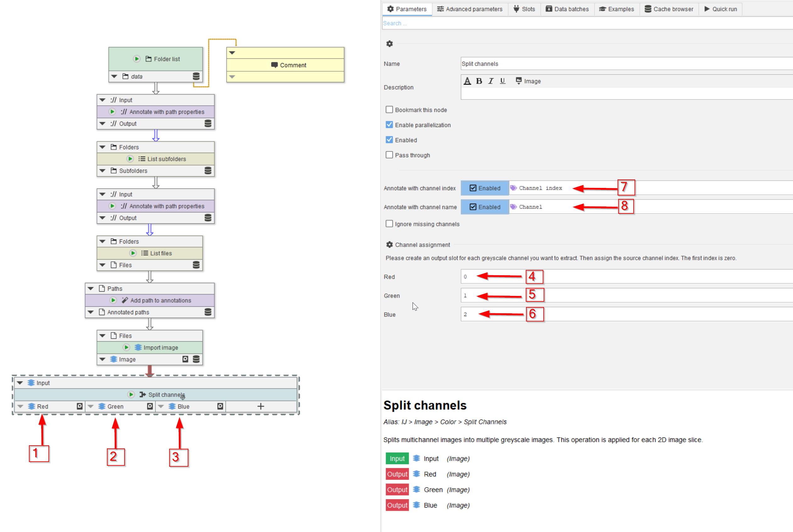This screenshot has height=532, width=793.
Task: Expand the Green output slot arrow
Action: (91, 406)
